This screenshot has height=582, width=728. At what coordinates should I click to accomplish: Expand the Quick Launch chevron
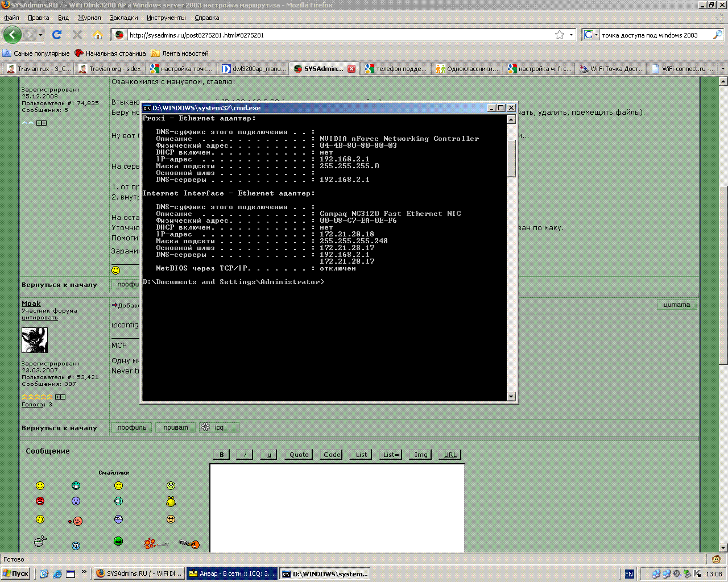tap(84, 572)
